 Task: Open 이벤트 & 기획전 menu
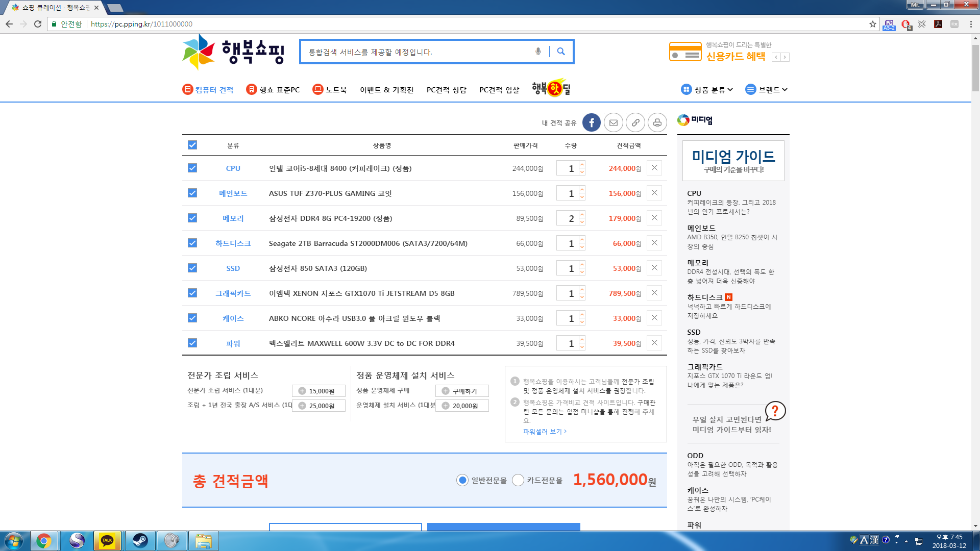(386, 90)
